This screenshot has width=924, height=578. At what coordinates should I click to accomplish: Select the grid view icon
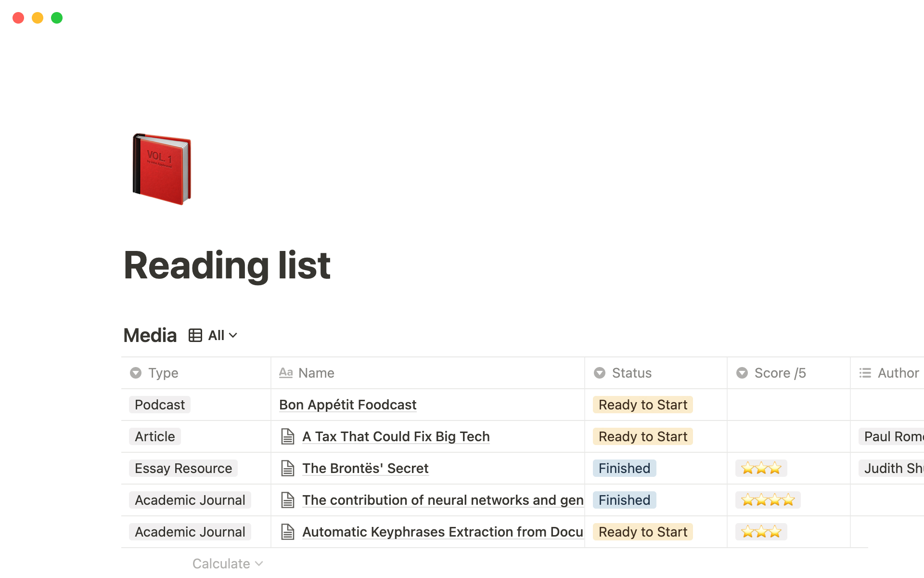(x=196, y=336)
